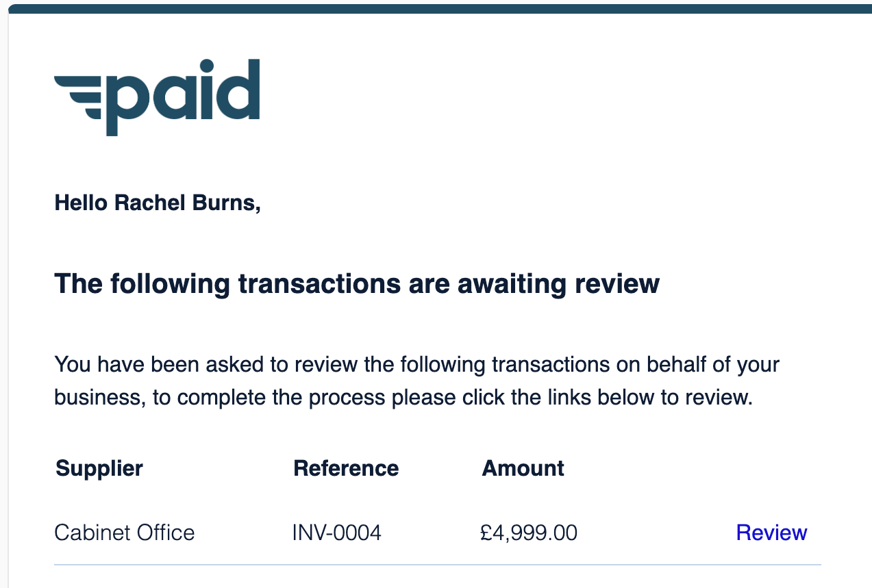Image resolution: width=872 pixels, height=588 pixels.
Task: Click the divider line under the Cabinet Office row
Action: point(437,565)
